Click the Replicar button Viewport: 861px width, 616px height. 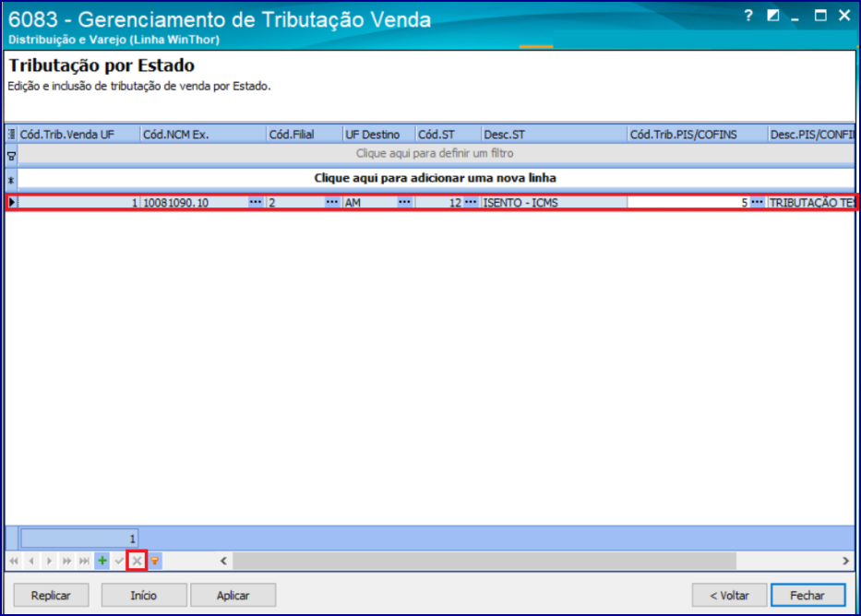[51, 595]
